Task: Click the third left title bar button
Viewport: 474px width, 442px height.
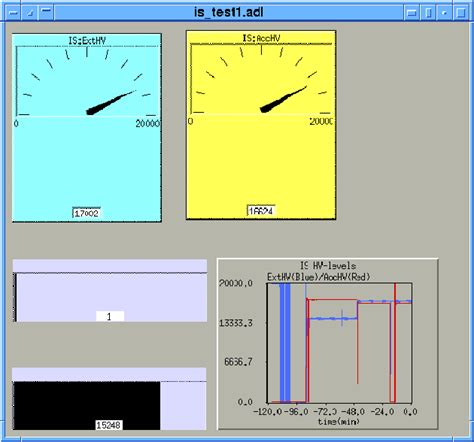Action: [x=46, y=13]
